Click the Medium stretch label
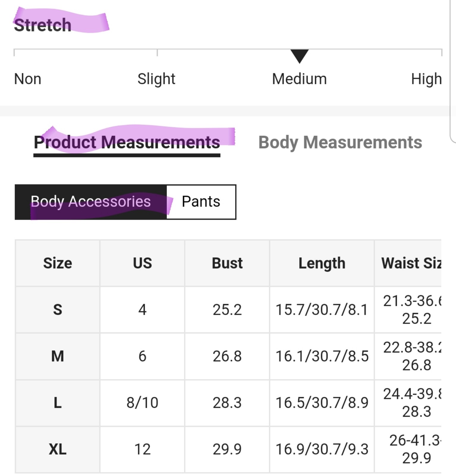The image size is (456, 476). (x=299, y=79)
